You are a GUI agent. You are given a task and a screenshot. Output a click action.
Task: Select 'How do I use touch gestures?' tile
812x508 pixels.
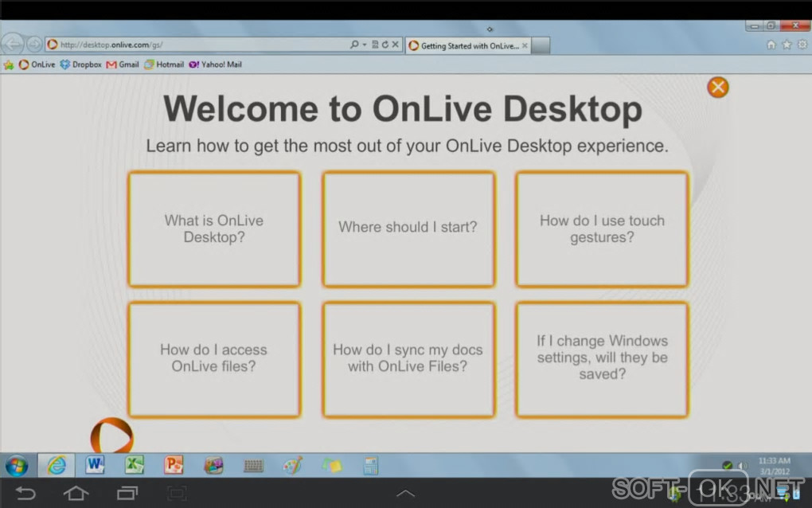click(x=602, y=229)
